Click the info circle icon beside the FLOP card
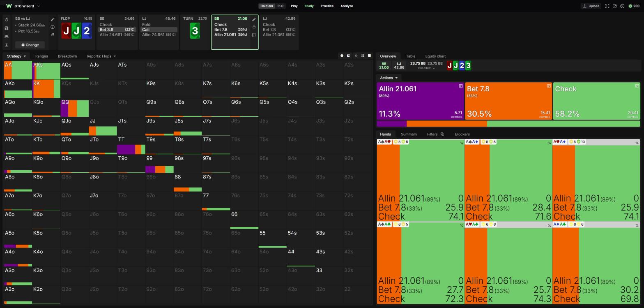 pos(53,27)
